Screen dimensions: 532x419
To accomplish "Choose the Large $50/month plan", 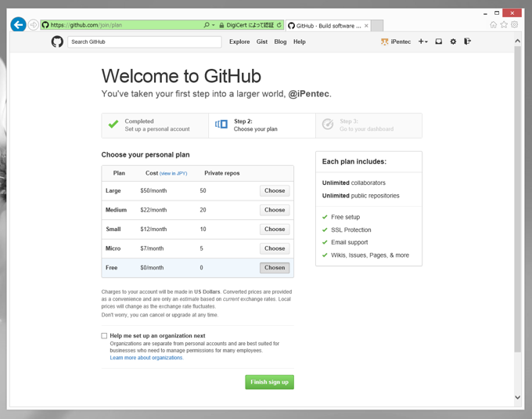I will (275, 191).
